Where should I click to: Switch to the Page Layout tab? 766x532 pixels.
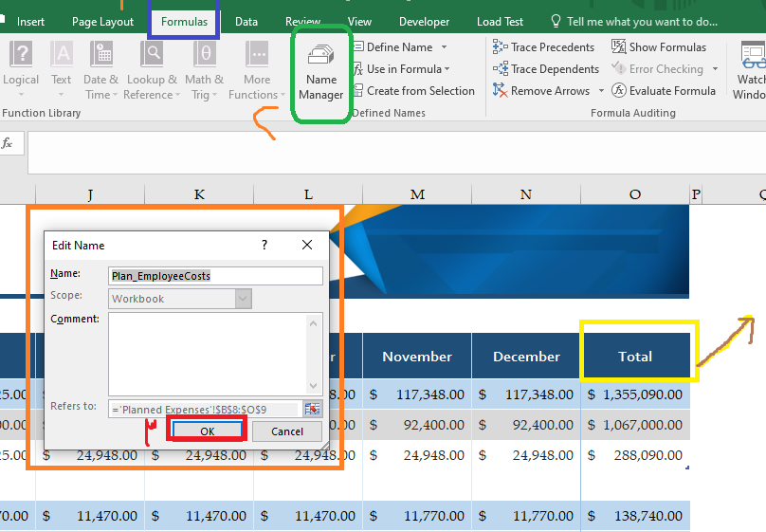(x=102, y=22)
